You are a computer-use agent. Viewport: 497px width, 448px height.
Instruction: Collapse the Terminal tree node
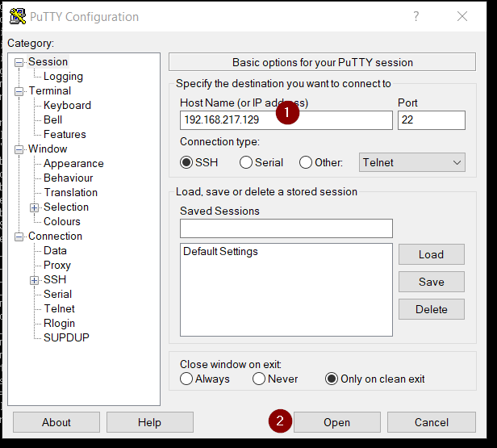tap(19, 92)
